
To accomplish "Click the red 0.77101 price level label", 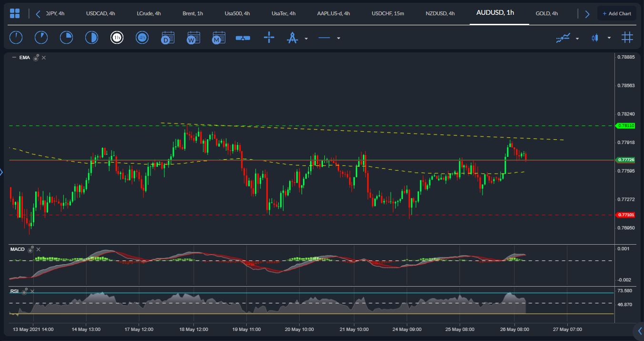I will click(x=626, y=215).
